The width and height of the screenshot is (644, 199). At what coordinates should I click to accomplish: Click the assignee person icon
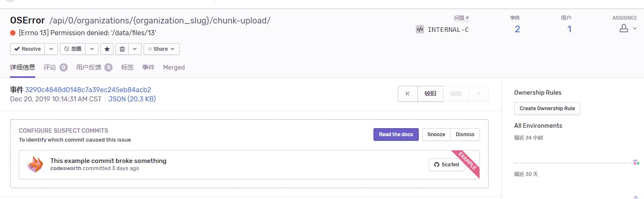(624, 28)
